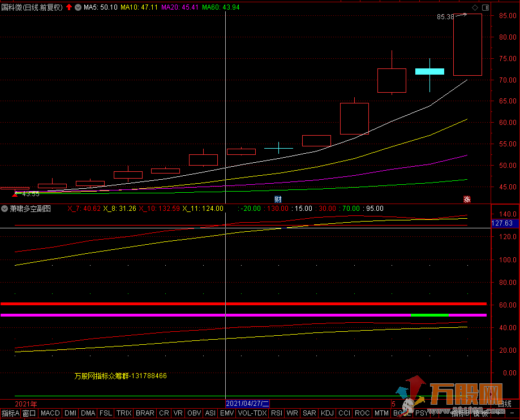This screenshot has width=520, height=420.
Task: Open the circular dropdown beside stock name
Action: (78, 7)
